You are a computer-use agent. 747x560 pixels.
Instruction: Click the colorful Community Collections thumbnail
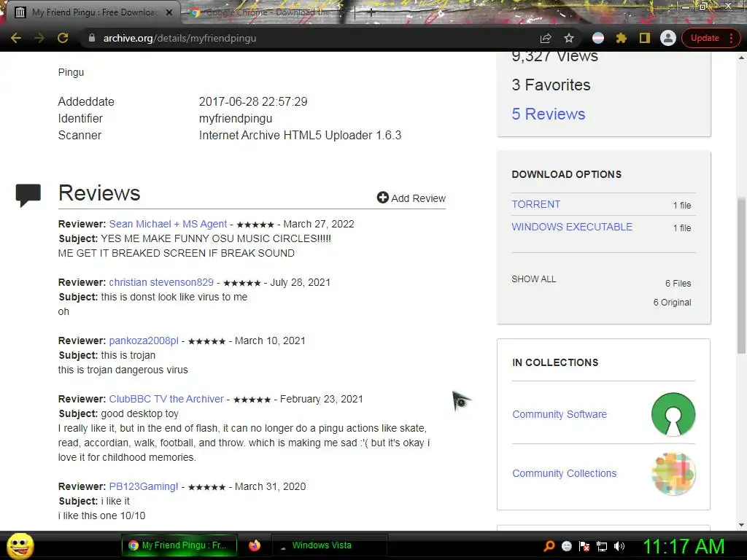pyautogui.click(x=673, y=474)
